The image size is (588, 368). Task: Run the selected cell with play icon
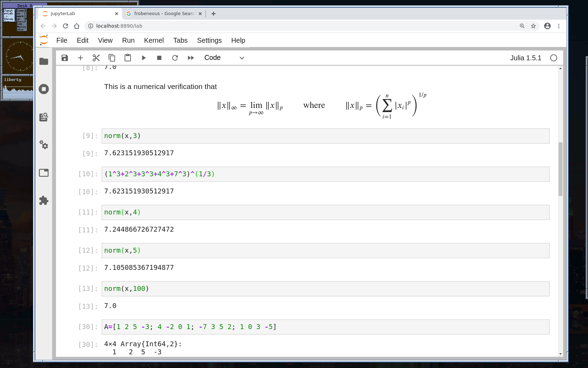click(143, 58)
